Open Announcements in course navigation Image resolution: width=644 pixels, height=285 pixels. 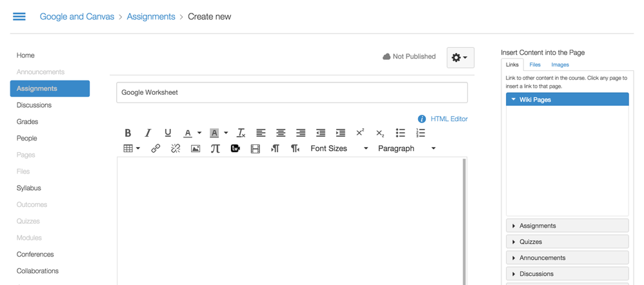(41, 72)
